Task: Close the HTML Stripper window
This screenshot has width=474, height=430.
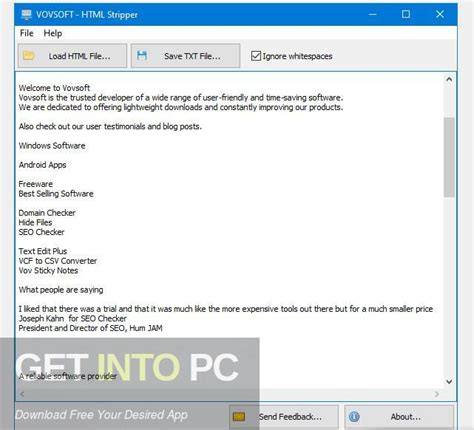Action: (x=440, y=14)
